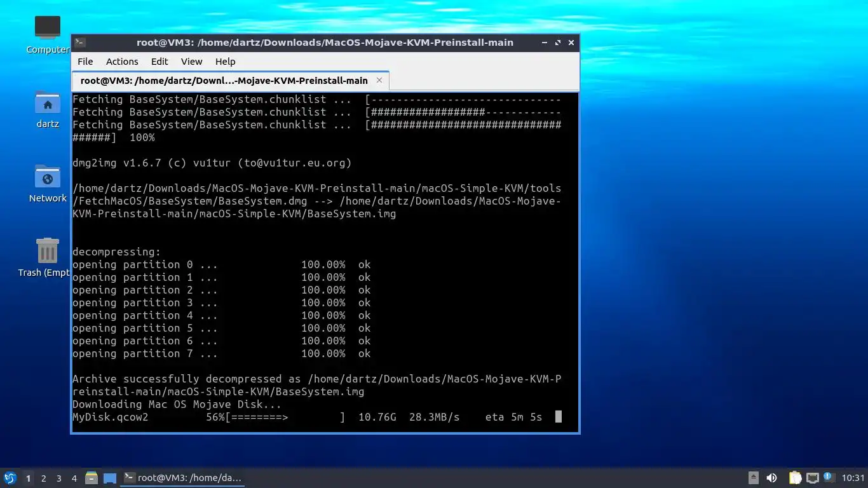Open the removable media eject tray icon
The width and height of the screenshot is (868, 488).
[x=754, y=478]
